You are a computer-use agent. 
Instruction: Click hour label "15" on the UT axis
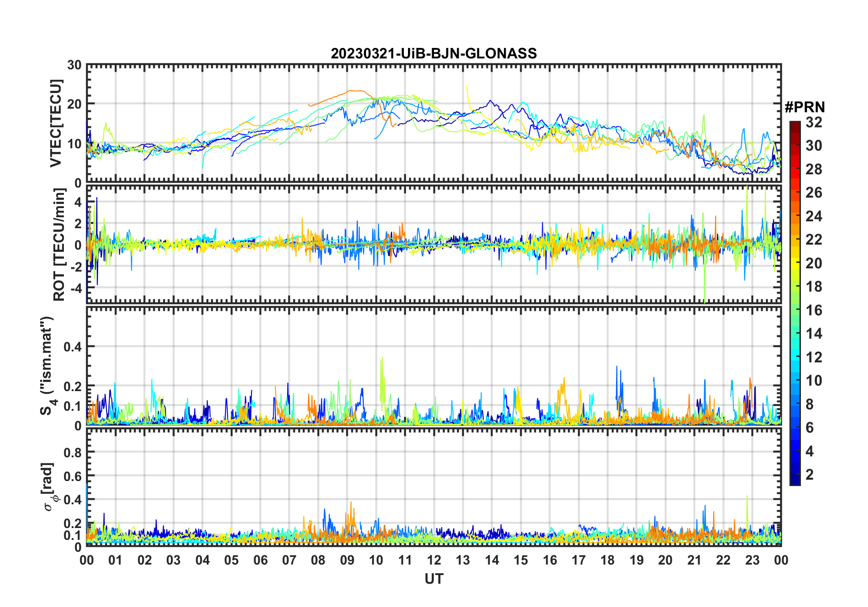[x=521, y=560]
